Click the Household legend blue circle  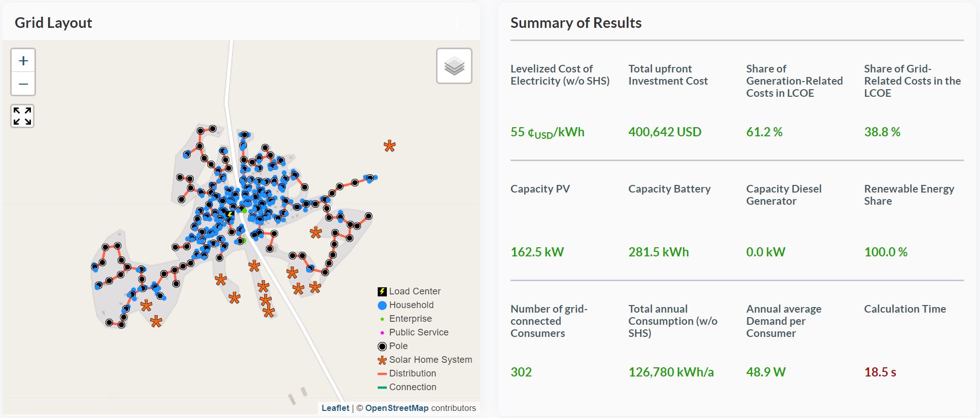pos(382,305)
